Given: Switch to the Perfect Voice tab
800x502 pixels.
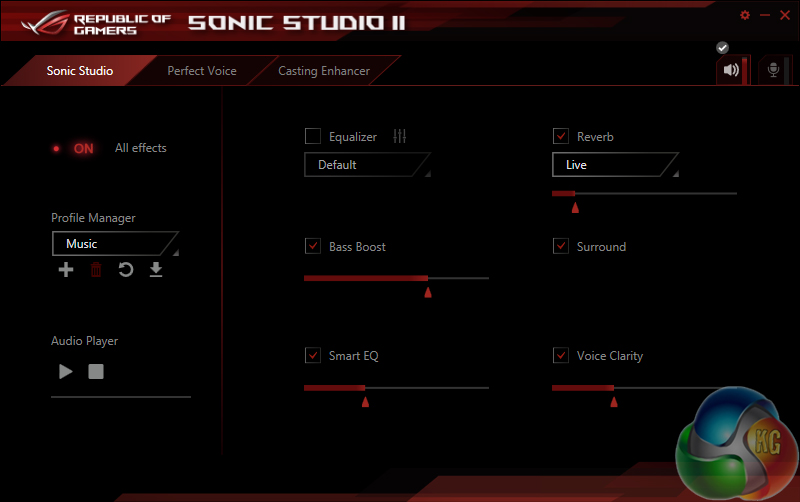Looking at the screenshot, I should (202, 71).
